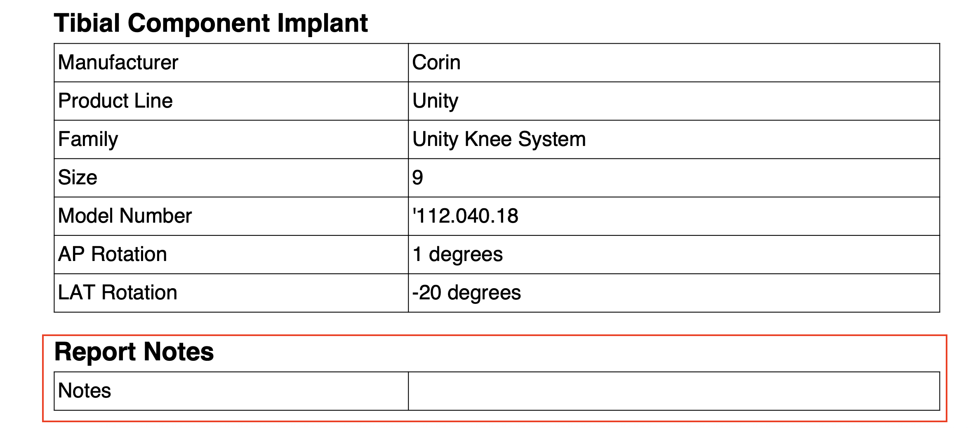Image resolution: width=980 pixels, height=428 pixels.
Task: Click the empty Notes value cell
Action: (x=674, y=391)
